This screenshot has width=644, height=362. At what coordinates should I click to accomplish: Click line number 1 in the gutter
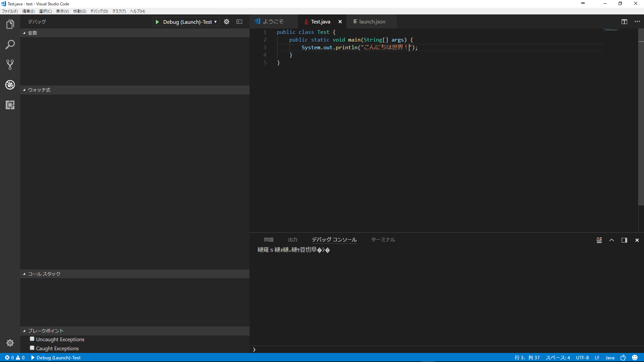(x=265, y=32)
